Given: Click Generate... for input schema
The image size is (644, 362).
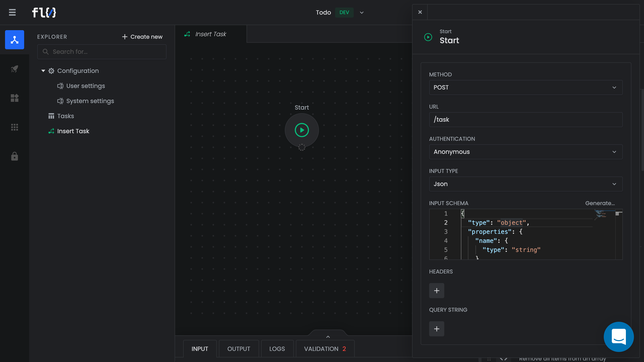Looking at the screenshot, I should click(x=600, y=203).
